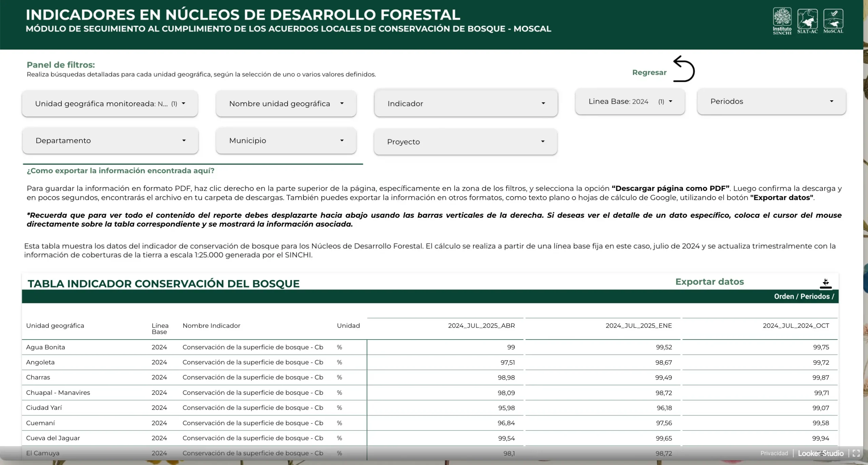Expand the Linea Base 2024 dropdown
868x465 pixels.
(x=630, y=102)
